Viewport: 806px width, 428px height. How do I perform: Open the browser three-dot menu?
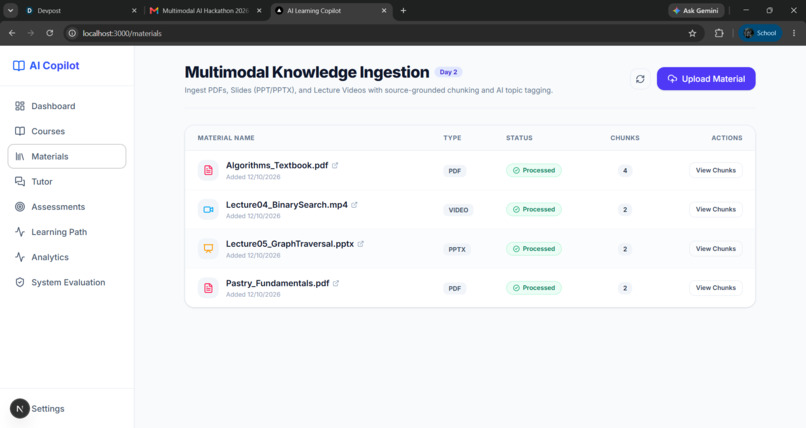click(794, 33)
